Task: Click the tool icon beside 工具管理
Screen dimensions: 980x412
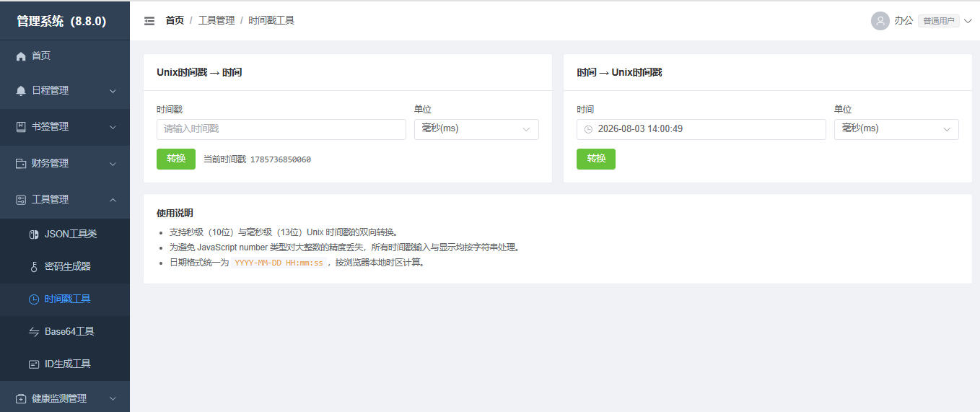Action: [x=21, y=200]
